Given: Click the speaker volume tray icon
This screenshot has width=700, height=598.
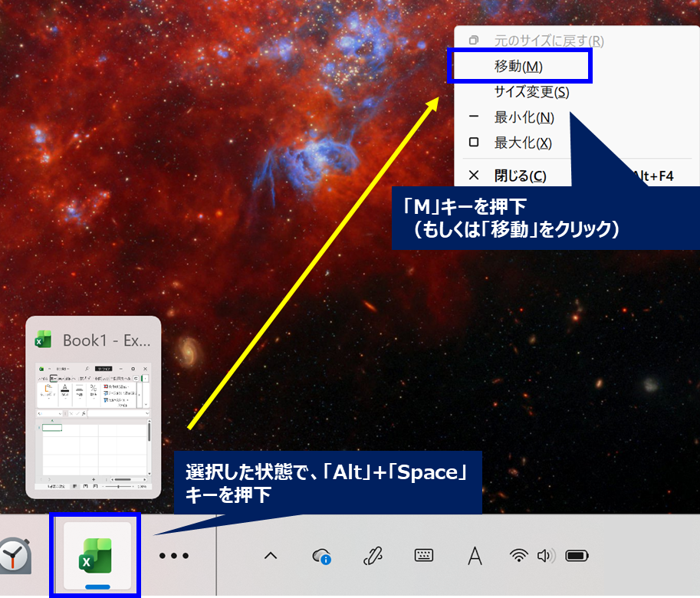Looking at the screenshot, I should pos(546,555).
